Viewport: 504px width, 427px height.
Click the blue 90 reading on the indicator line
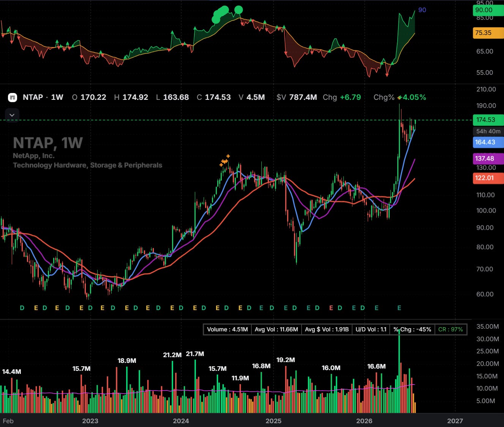422,10
